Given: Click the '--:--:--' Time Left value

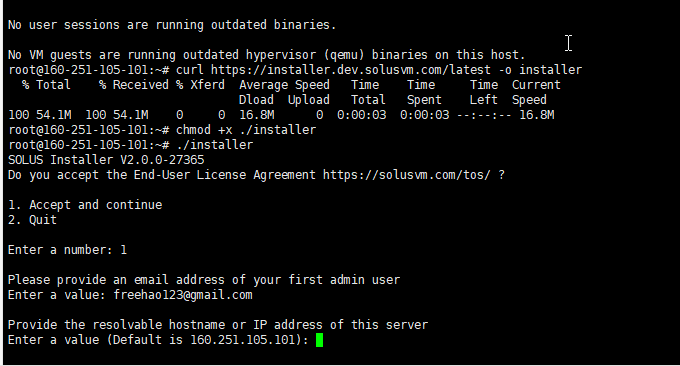Looking at the screenshot, I should 484,115.
